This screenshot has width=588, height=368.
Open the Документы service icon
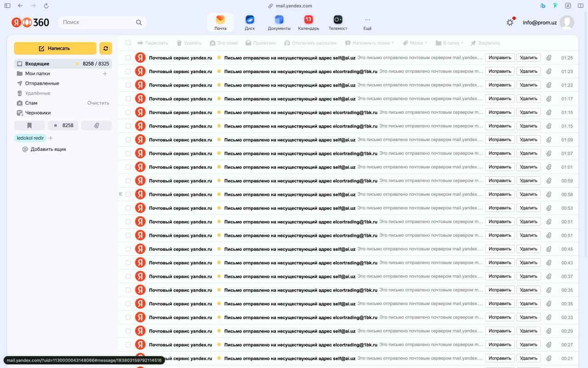[x=279, y=22]
